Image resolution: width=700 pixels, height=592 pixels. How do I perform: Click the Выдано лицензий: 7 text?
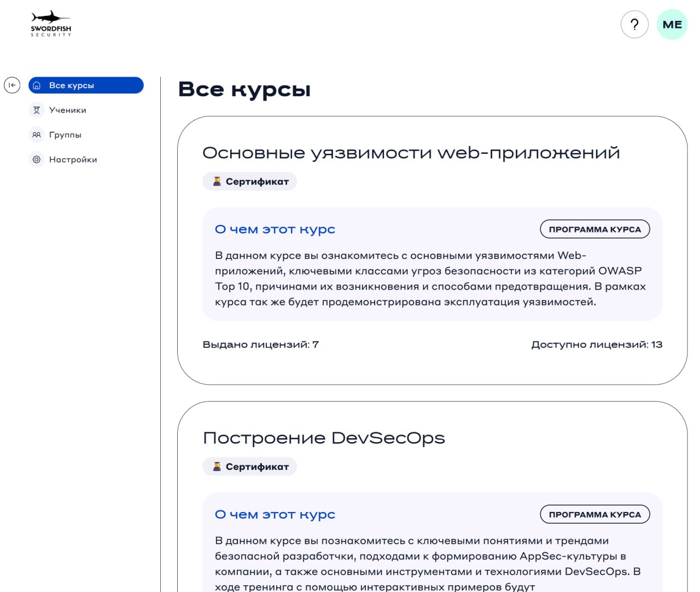click(261, 345)
